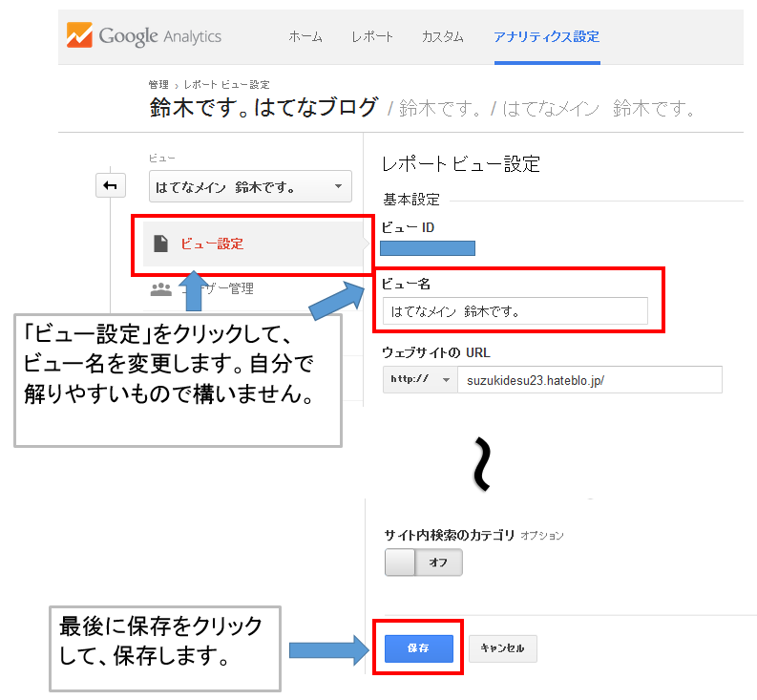Select the アナリティクス設定 tab
Viewport: 757px width, 700px height.
546,36
